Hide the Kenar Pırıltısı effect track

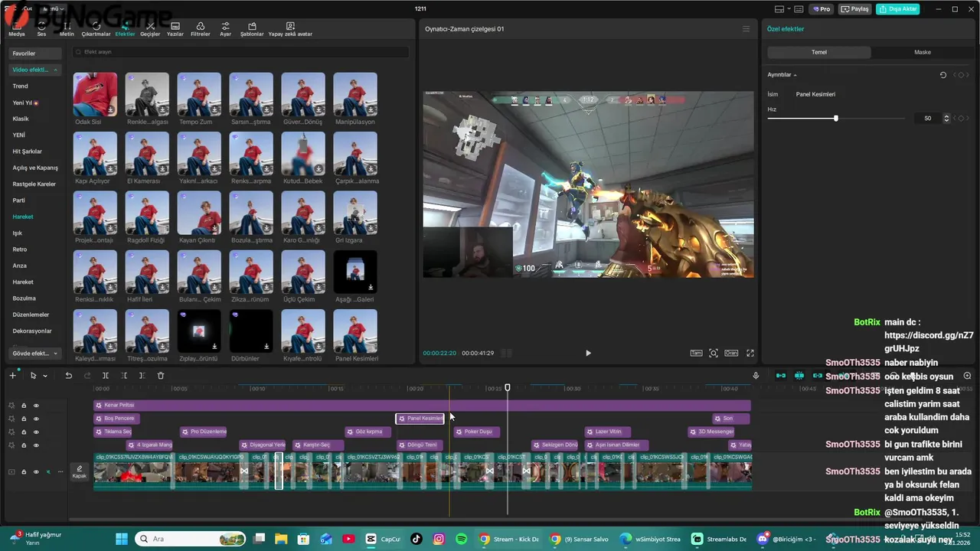[36, 406]
